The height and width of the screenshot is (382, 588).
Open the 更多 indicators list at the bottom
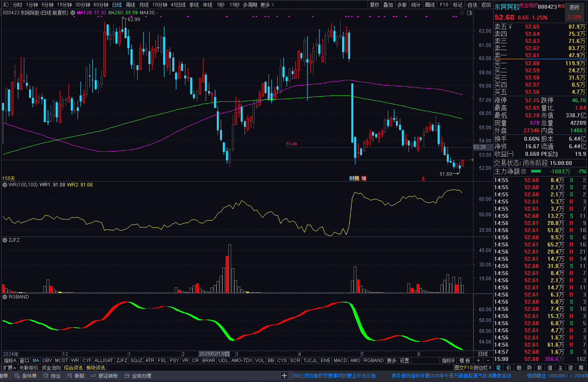tap(392, 361)
